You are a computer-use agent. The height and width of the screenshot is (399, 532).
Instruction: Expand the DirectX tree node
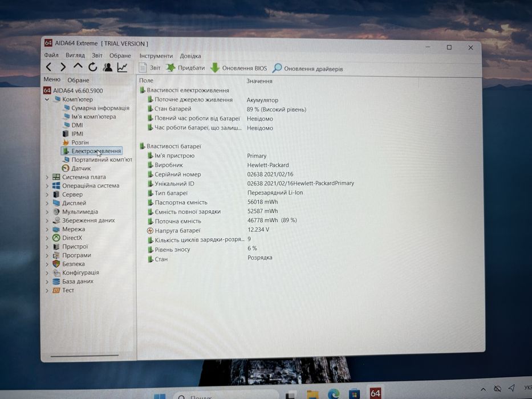47,238
